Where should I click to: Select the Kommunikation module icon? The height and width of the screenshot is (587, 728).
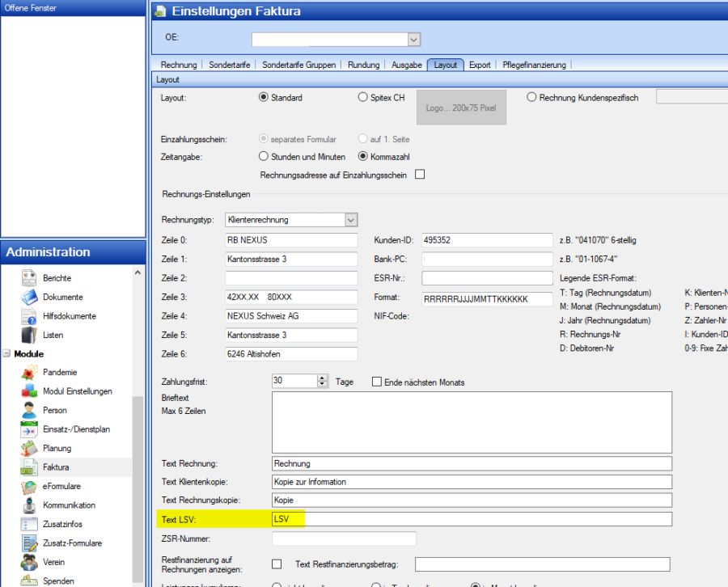tap(29, 505)
